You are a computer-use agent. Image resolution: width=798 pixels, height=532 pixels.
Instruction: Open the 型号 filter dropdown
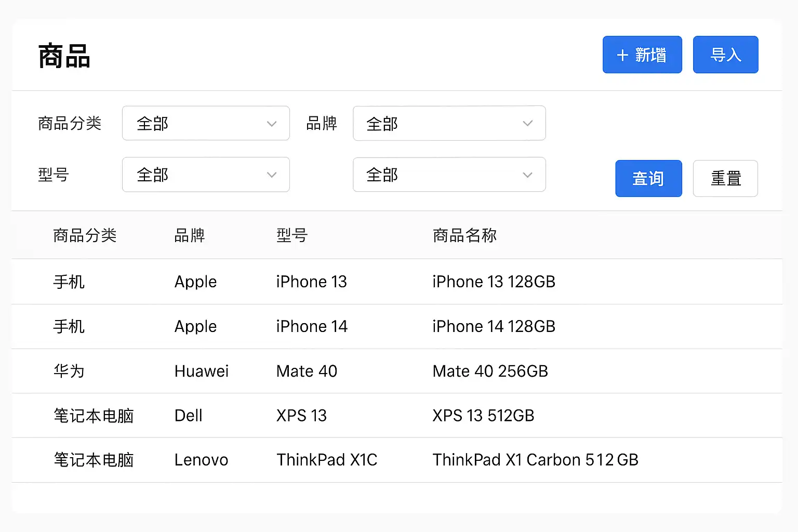(206, 175)
